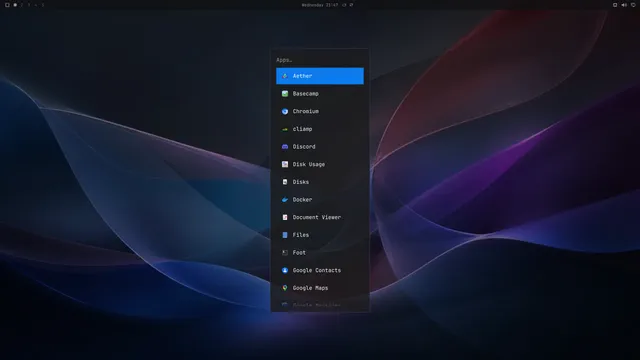Click the square tray icon left of volume
640x360 pixels.
(x=615, y=5)
